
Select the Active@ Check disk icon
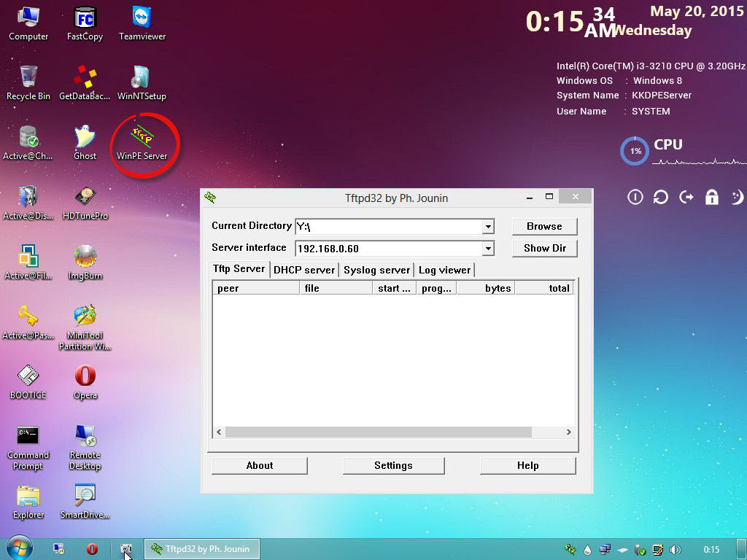click(x=28, y=143)
